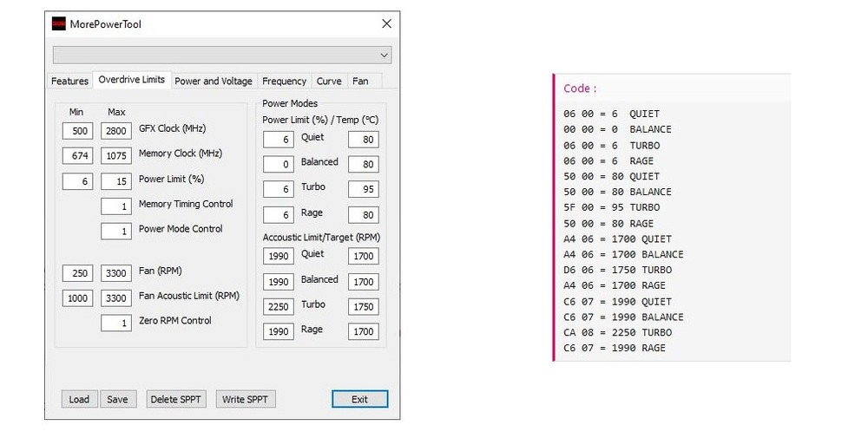Edit Rage acoustic target field 1700

(364, 331)
